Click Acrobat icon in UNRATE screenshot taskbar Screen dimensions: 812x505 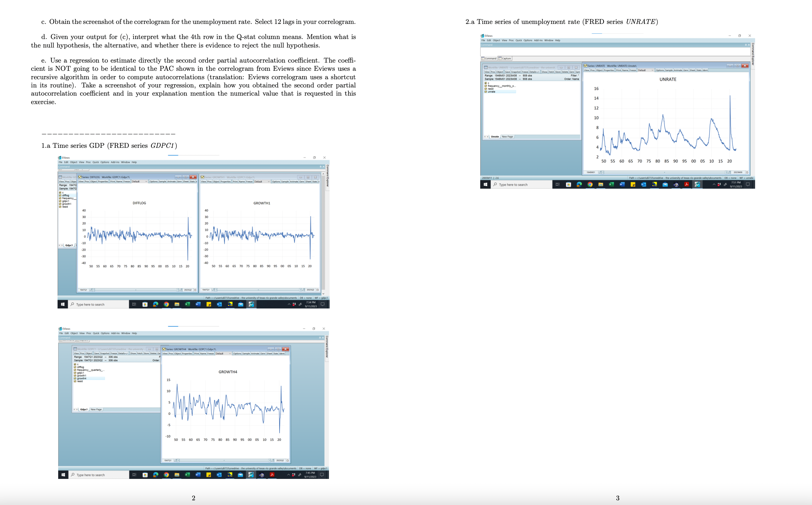(687, 184)
